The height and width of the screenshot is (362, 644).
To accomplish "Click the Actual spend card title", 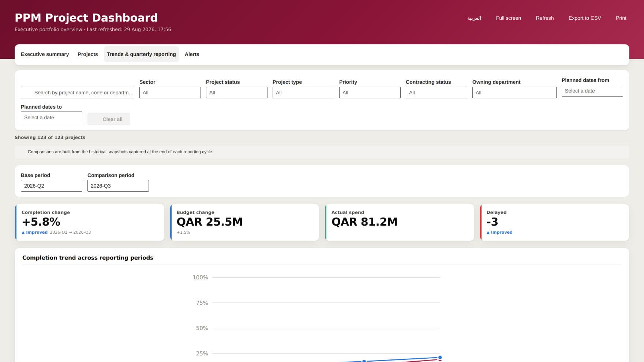I will pyautogui.click(x=348, y=212).
